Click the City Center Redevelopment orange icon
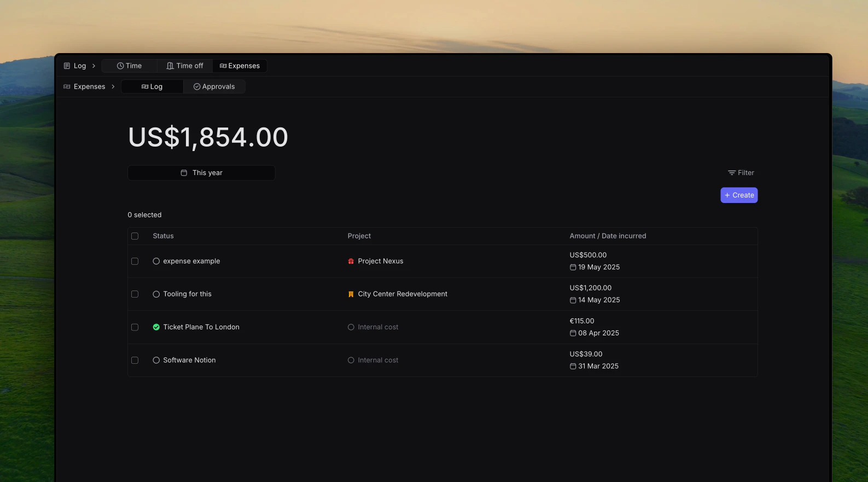 pos(351,294)
